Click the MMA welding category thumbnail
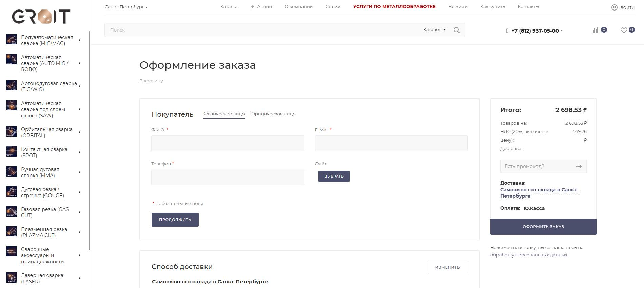644x288 pixels. click(x=12, y=171)
